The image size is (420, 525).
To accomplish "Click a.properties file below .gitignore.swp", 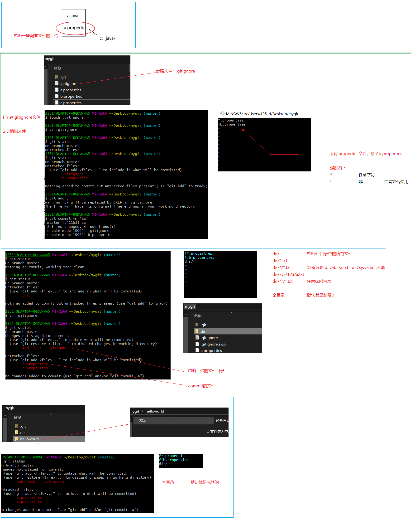I will pyautogui.click(x=211, y=350).
